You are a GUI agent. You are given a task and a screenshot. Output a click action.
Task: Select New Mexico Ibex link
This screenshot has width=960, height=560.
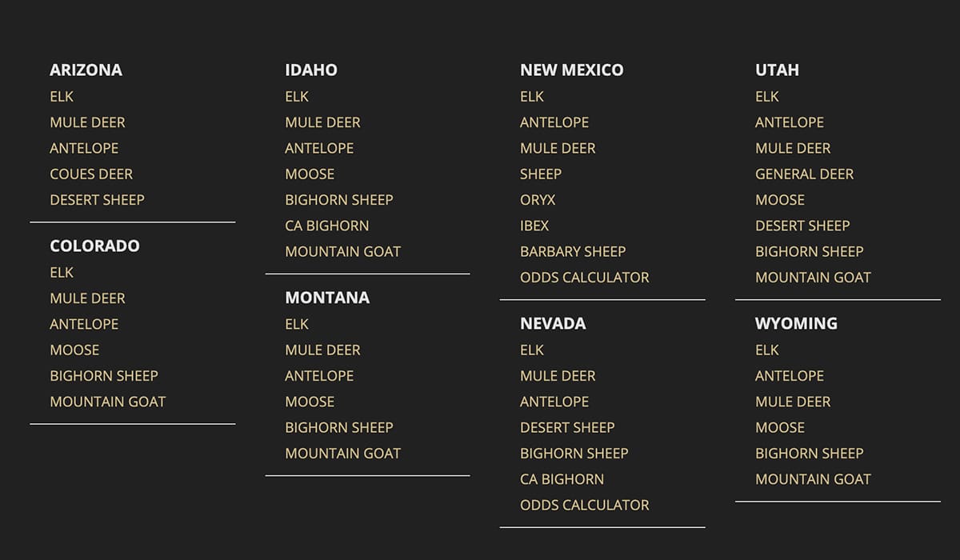click(x=534, y=226)
